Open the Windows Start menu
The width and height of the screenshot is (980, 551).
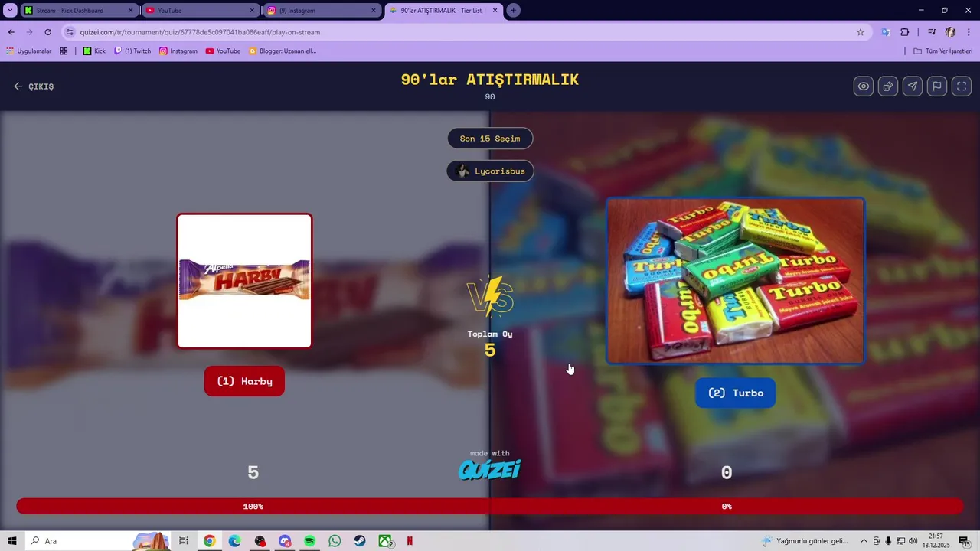pos(12,541)
